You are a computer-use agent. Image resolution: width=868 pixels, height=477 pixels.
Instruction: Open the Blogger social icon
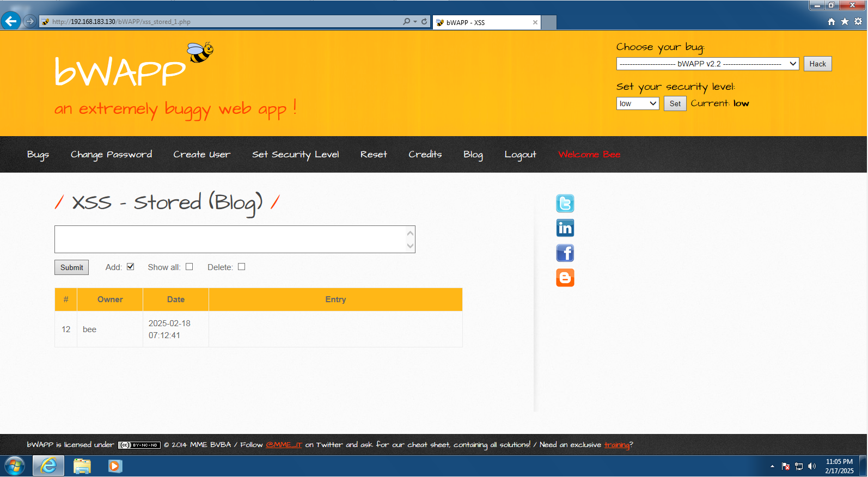(565, 278)
